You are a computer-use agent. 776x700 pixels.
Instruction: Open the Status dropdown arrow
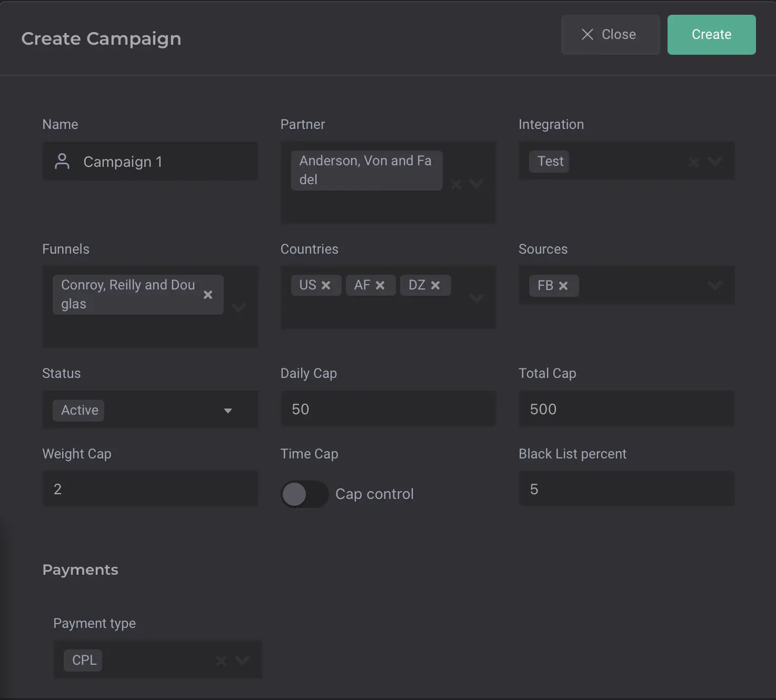(228, 411)
